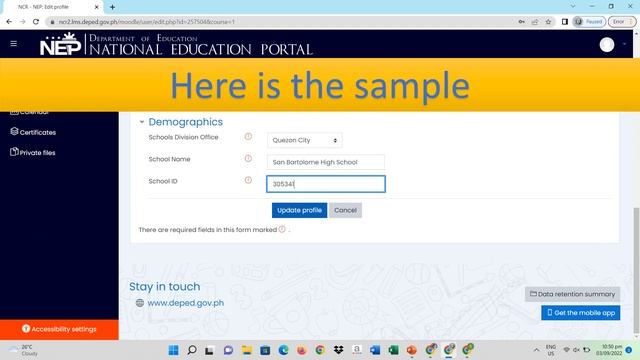The height and width of the screenshot is (360, 640).
Task: Show hidden system tray icons
Action: pos(536,350)
